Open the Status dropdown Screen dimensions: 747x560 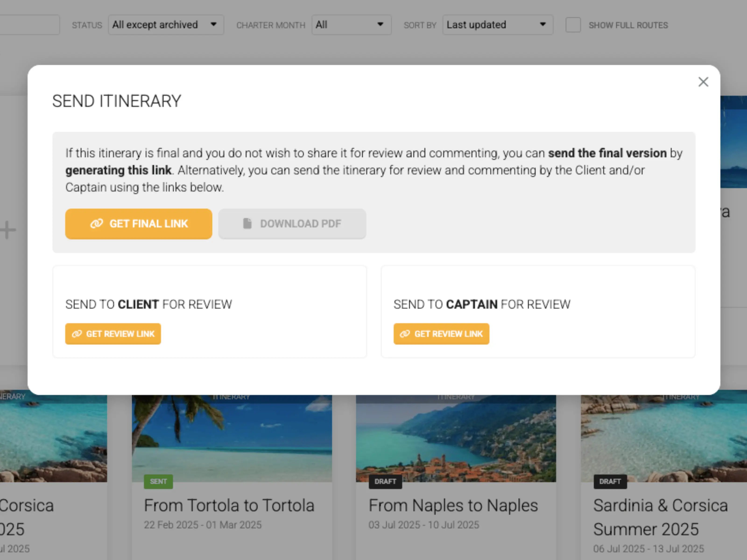pos(166,25)
